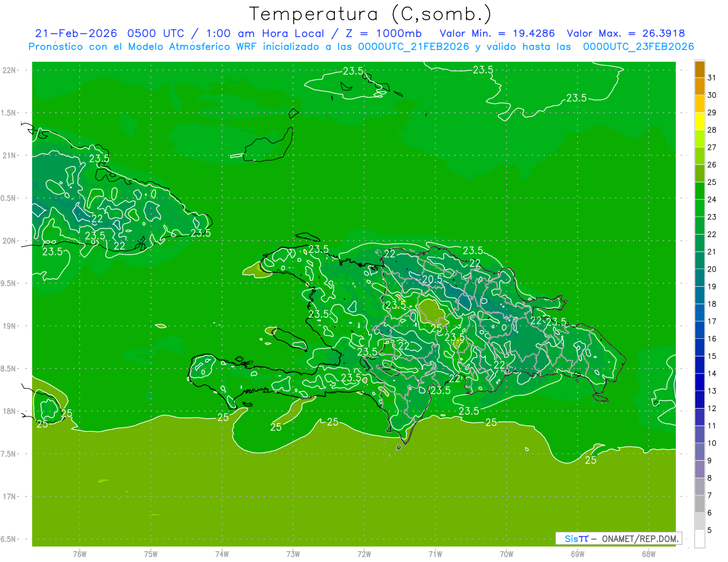728x562 pixels.
Task: Pick the lime colorbar swatch between 26 and 27
Action: click(x=699, y=156)
